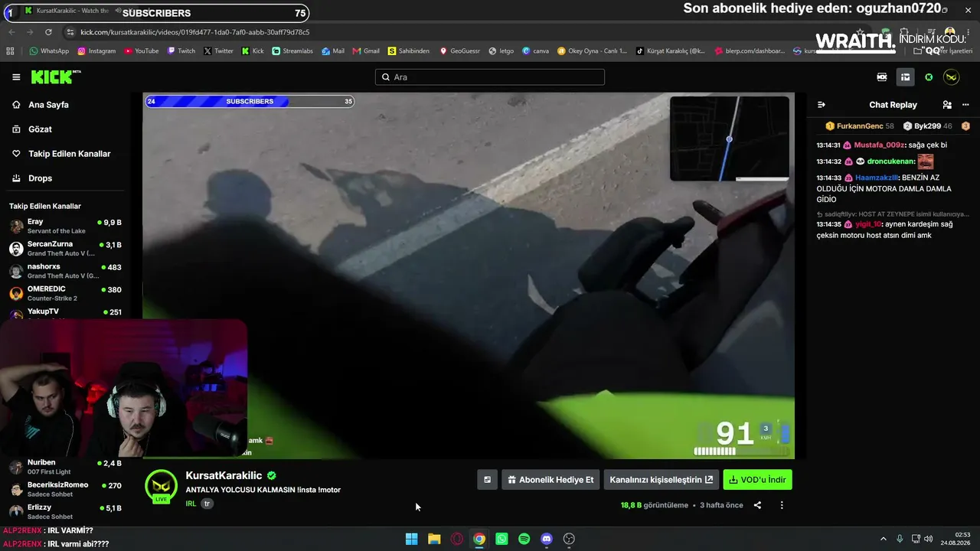980x551 pixels.
Task: Click droncukenan username in chat
Action: tap(890, 161)
